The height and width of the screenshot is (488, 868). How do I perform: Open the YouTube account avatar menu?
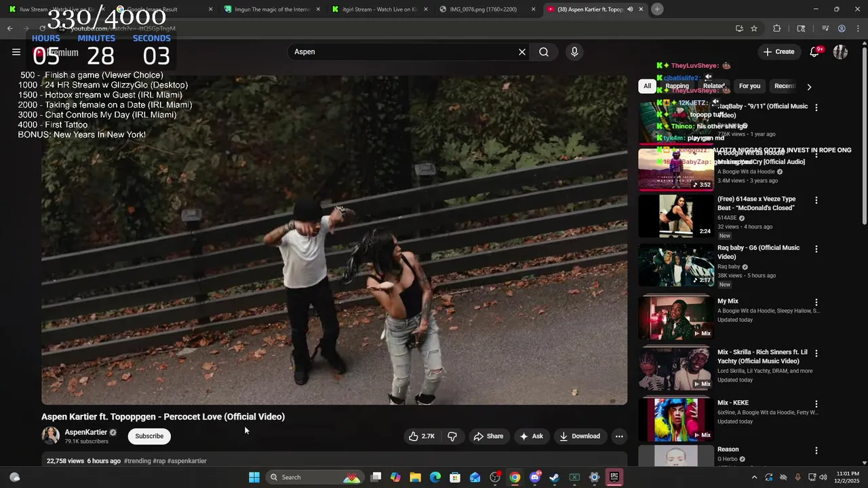tap(841, 52)
